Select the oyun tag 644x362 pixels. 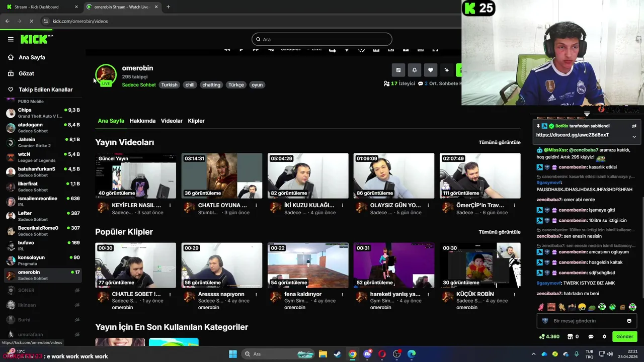coord(257,85)
